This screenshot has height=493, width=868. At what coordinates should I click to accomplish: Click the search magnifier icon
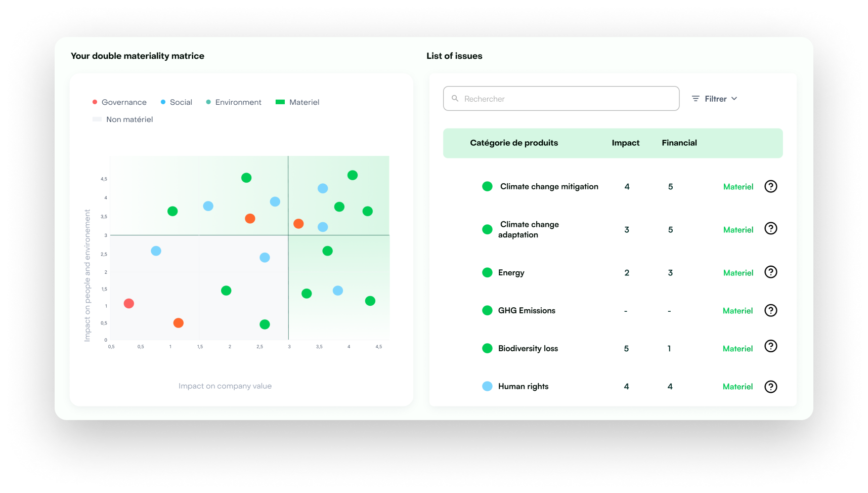click(x=455, y=98)
